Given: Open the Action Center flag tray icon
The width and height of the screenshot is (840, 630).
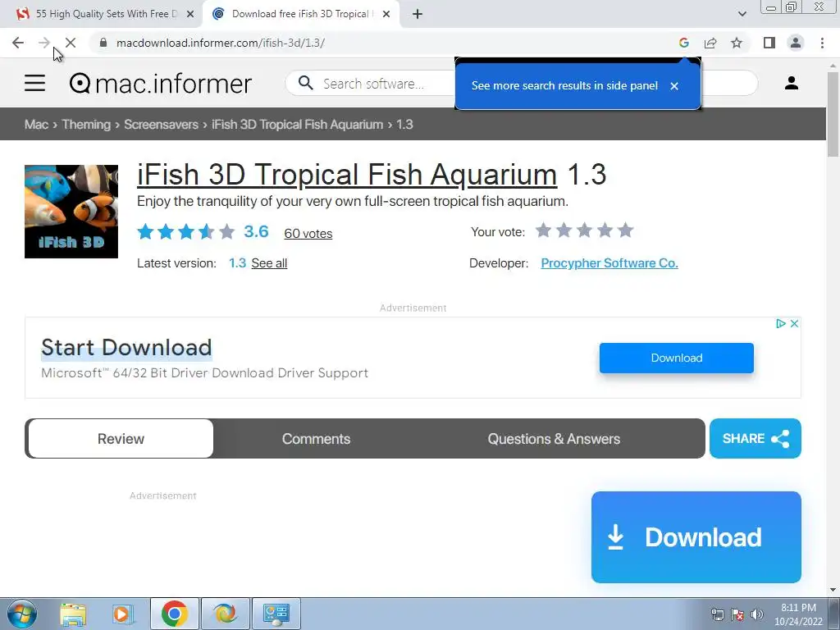Looking at the screenshot, I should 737,614.
